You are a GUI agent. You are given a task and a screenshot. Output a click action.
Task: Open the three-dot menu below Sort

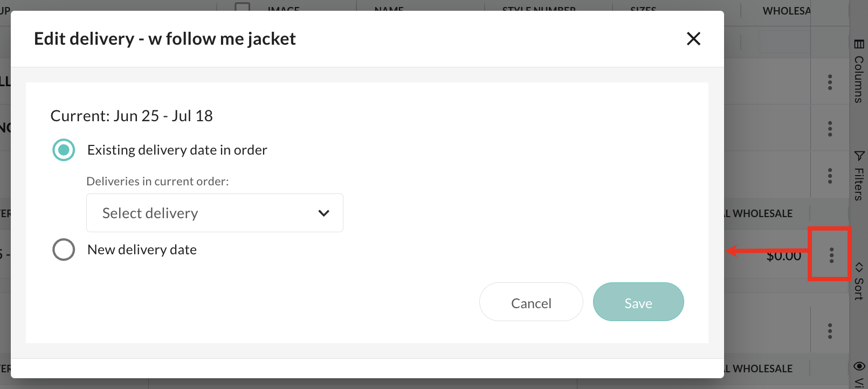(830, 331)
